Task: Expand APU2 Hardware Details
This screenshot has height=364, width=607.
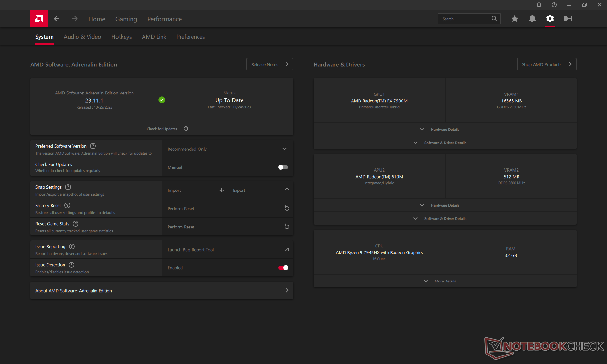Action: (x=445, y=205)
